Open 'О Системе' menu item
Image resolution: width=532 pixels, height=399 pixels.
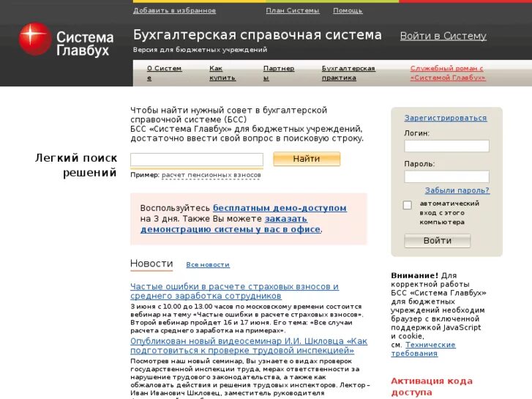[x=164, y=73]
